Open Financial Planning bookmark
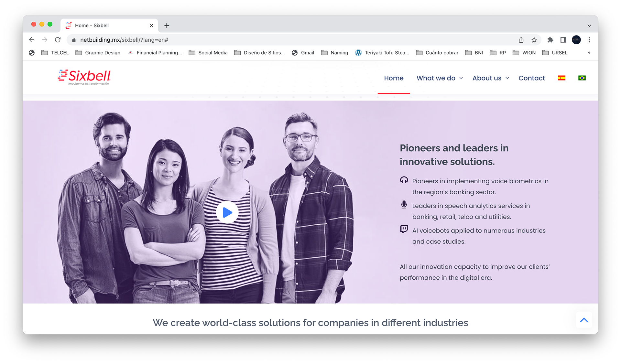 155,53
